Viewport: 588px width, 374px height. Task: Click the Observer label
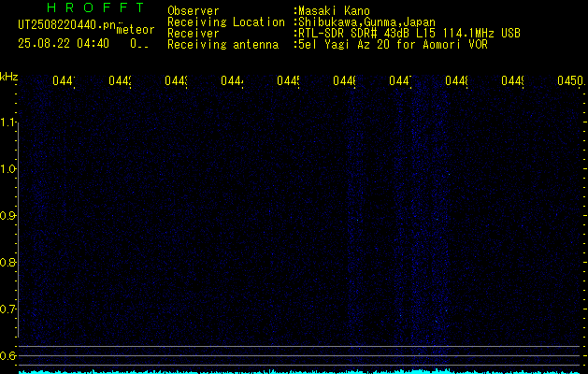coord(194,11)
